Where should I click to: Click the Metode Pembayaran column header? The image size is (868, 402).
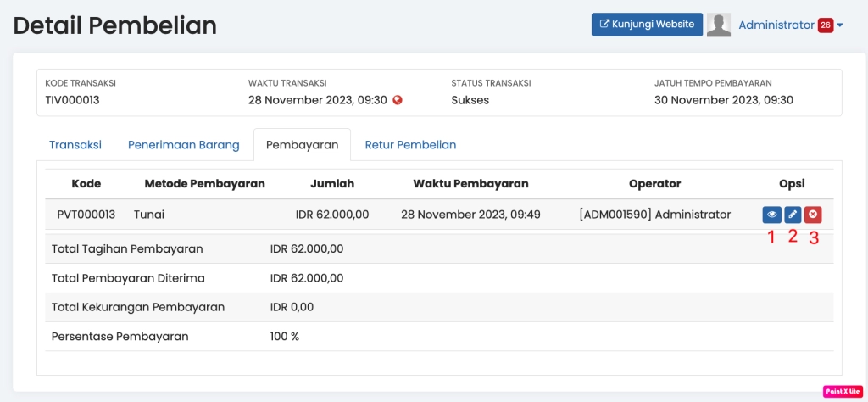(205, 184)
